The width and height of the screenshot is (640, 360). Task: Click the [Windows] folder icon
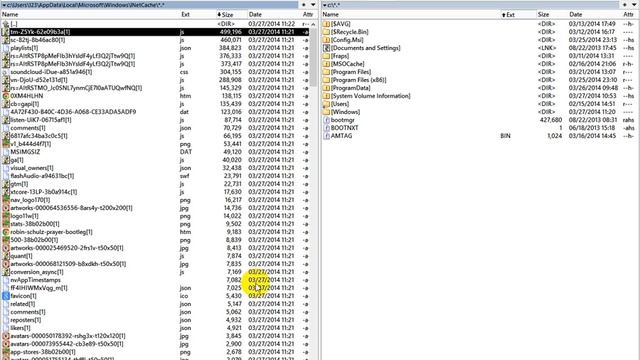point(326,112)
